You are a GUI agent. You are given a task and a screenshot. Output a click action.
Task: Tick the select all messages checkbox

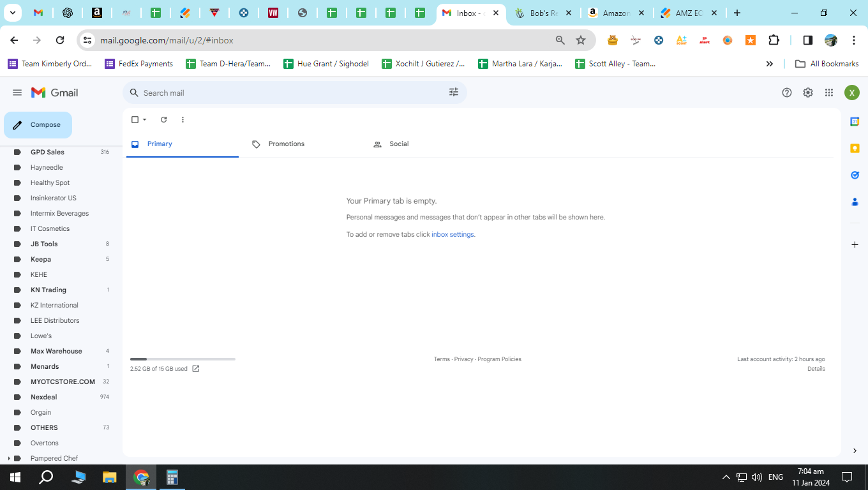point(135,119)
